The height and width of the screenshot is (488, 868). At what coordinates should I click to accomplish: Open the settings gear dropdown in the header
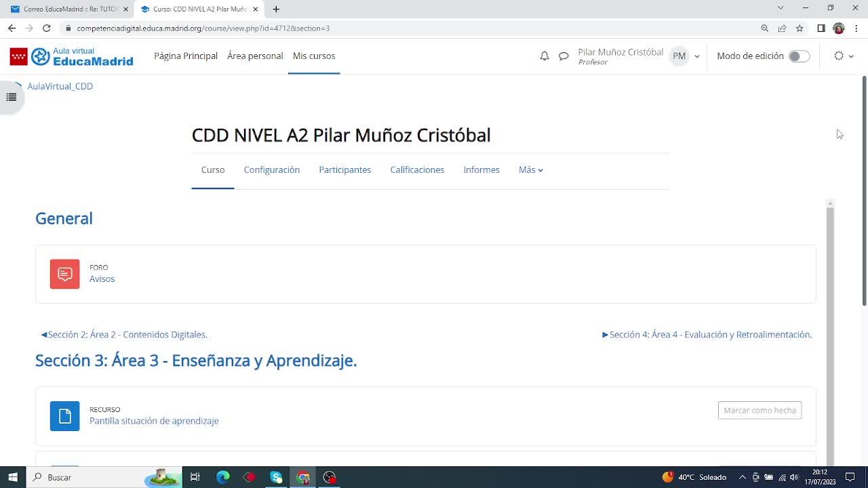point(844,56)
